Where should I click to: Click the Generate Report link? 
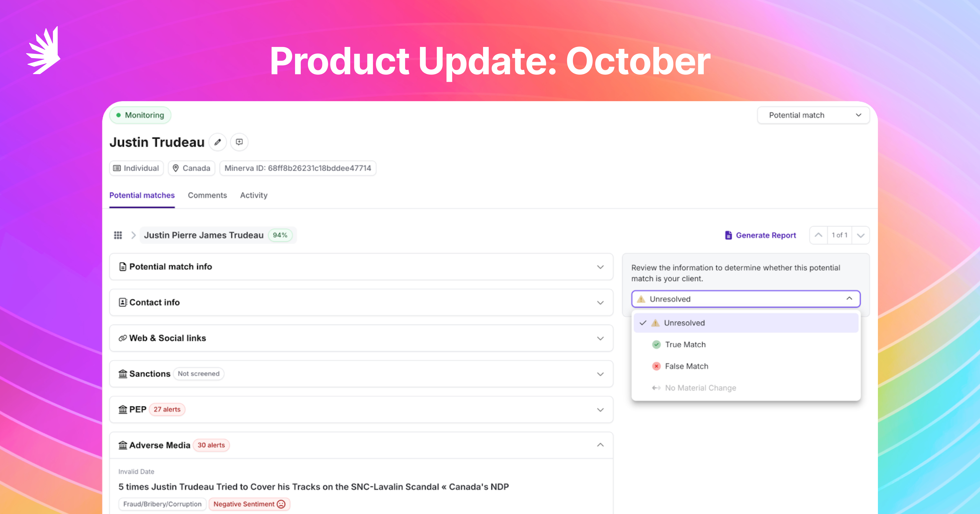[x=766, y=235]
